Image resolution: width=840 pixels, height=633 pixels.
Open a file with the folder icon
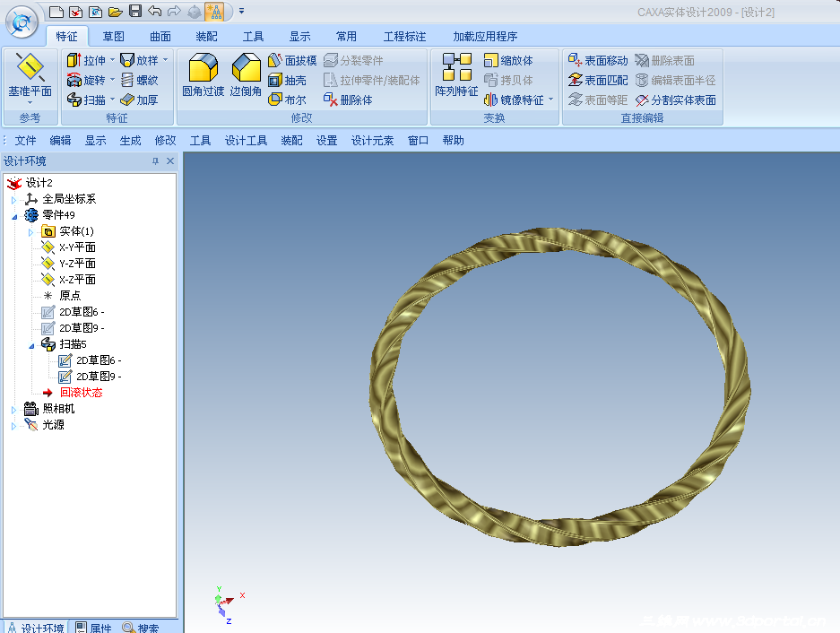[115, 12]
